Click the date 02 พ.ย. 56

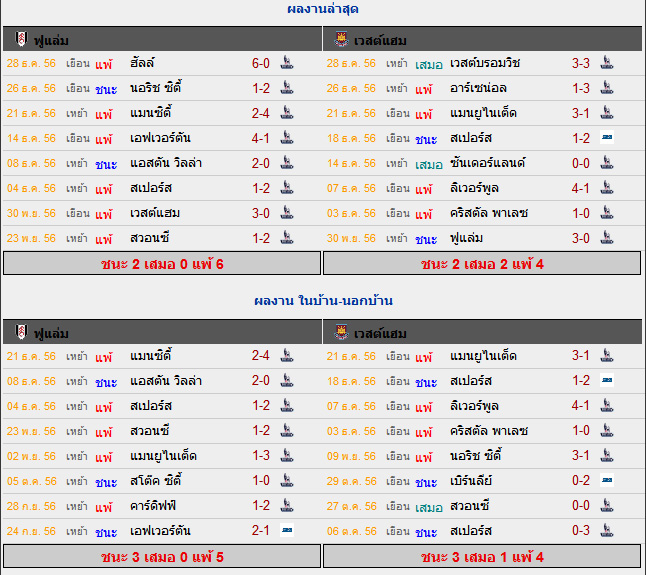(31, 456)
